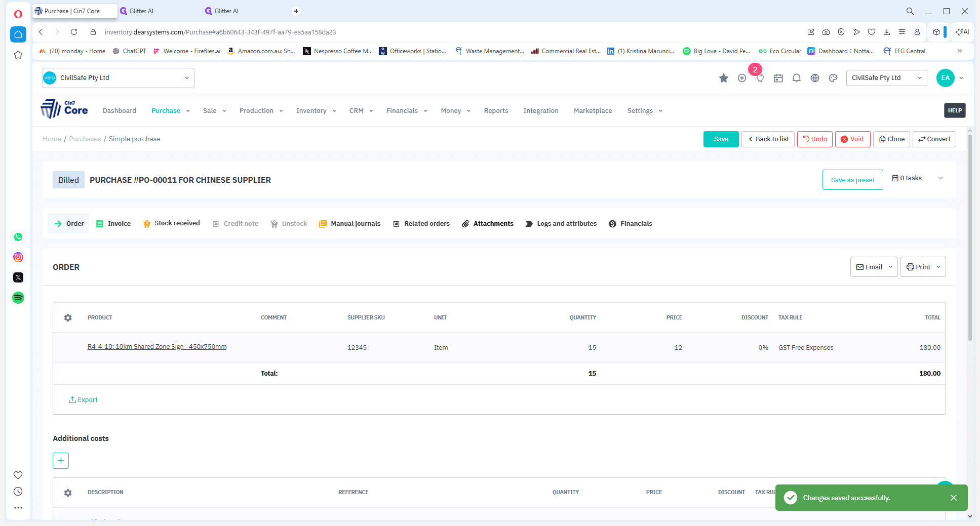Open Opera history clock icon in sidebar
Image resolution: width=980 pixels, height=526 pixels.
click(18, 491)
